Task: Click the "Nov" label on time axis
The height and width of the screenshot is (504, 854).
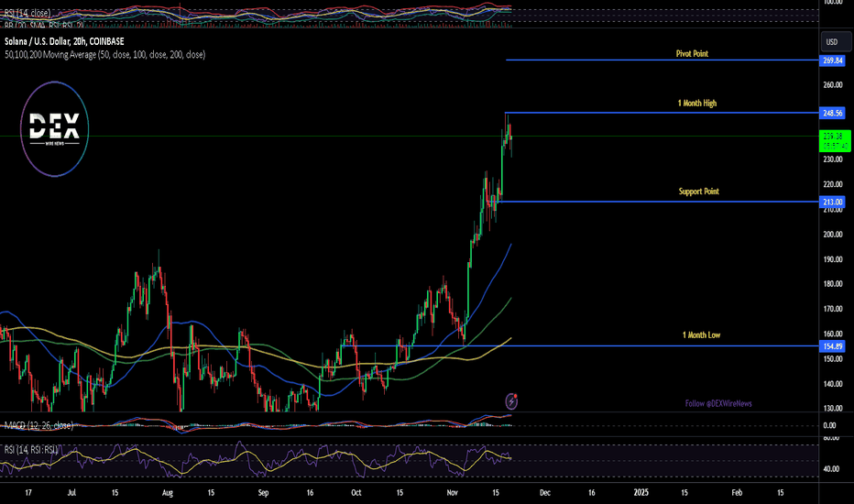Action: coord(452,493)
